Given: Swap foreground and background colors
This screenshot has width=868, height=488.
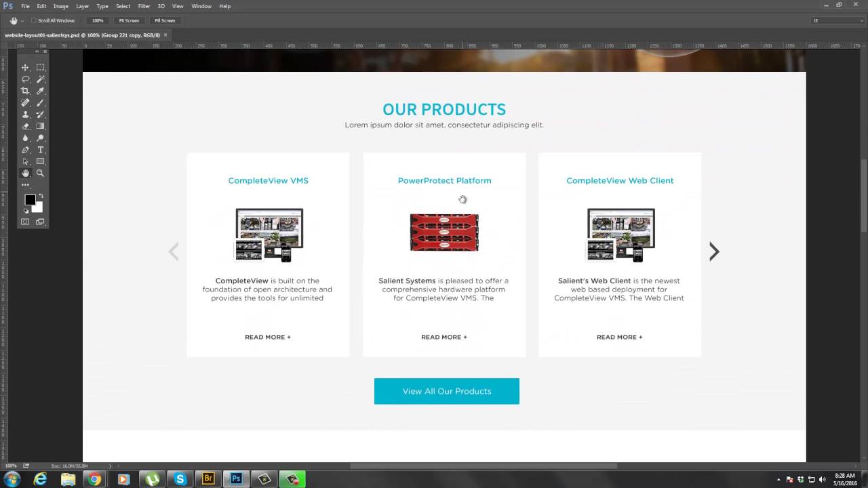Looking at the screenshot, I should click(x=41, y=196).
